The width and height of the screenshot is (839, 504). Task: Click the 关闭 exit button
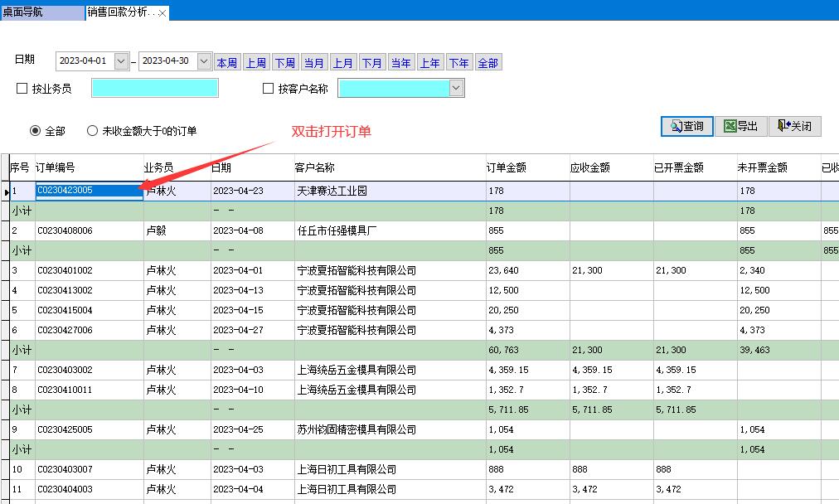794,126
